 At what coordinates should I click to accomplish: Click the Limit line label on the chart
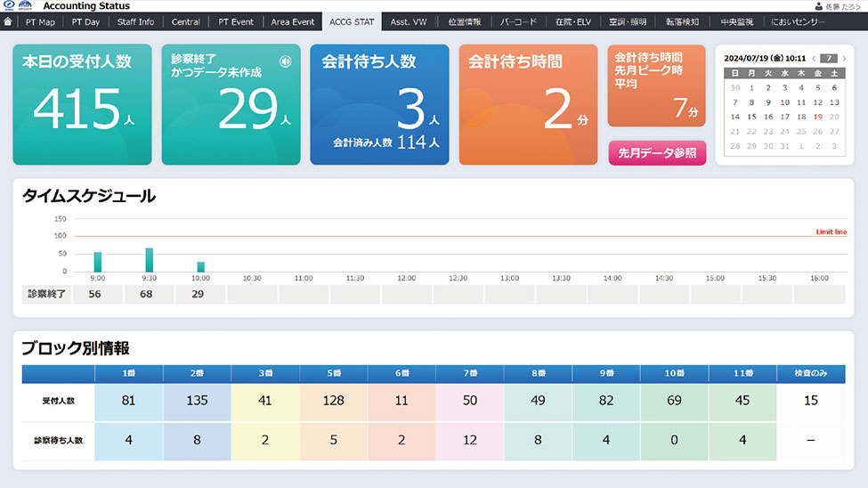(x=831, y=232)
